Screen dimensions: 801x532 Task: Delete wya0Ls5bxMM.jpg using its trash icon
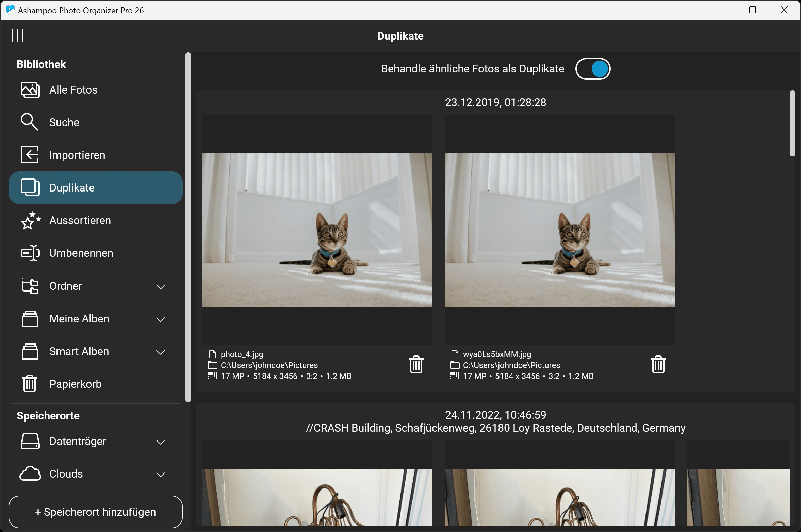point(658,364)
